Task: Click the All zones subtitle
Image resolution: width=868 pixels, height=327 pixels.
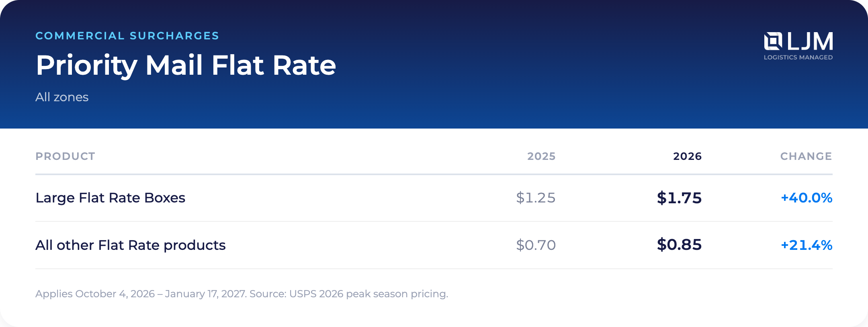Action: point(62,97)
